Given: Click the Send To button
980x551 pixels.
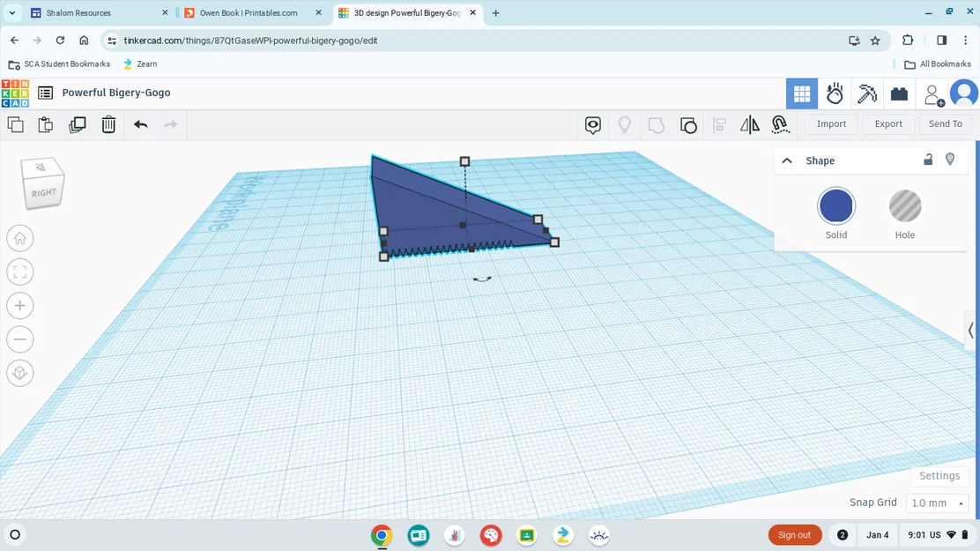Looking at the screenshot, I should (945, 123).
